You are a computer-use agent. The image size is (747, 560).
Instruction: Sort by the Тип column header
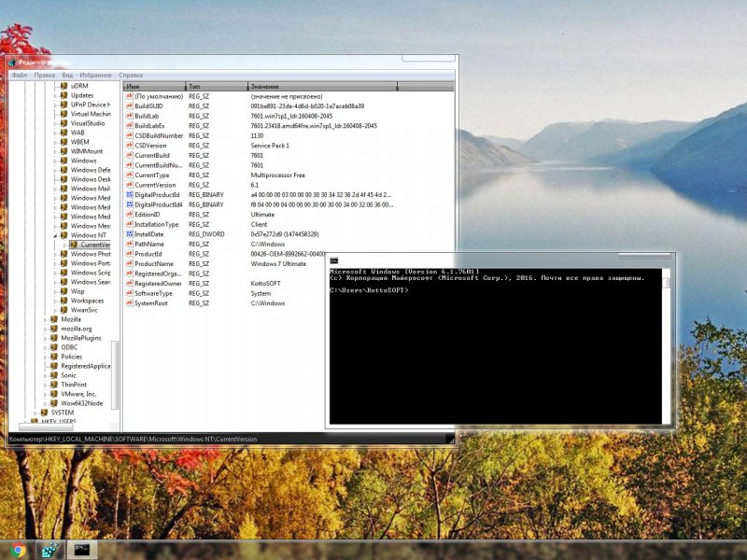[x=217, y=86]
